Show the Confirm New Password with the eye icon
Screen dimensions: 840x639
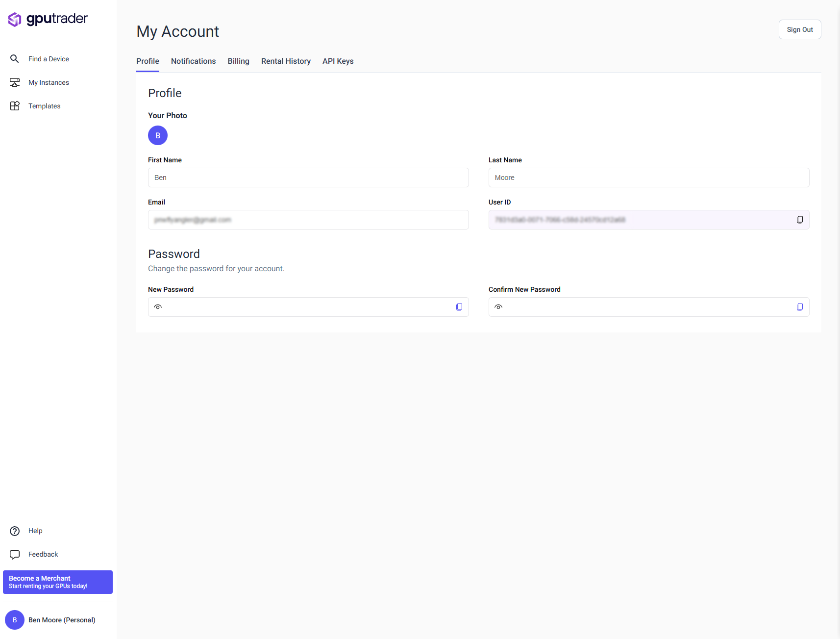click(x=498, y=307)
